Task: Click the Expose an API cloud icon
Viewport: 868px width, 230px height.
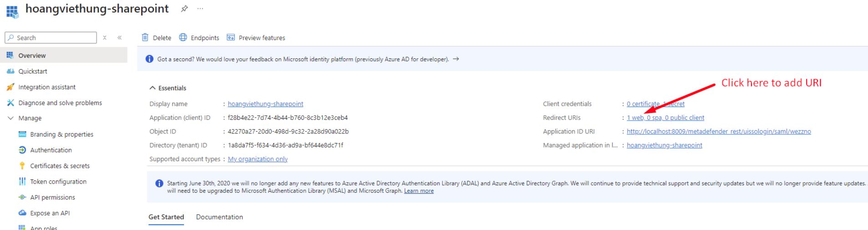Action: [22, 213]
